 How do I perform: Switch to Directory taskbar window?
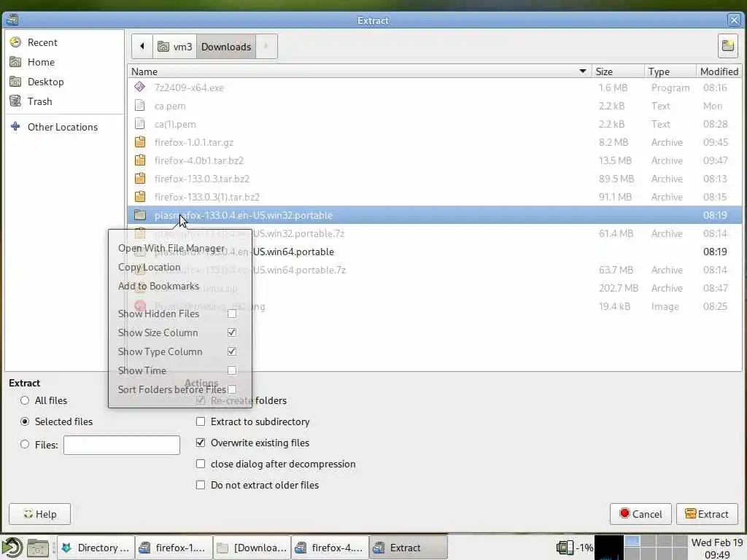pyautogui.click(x=96, y=548)
